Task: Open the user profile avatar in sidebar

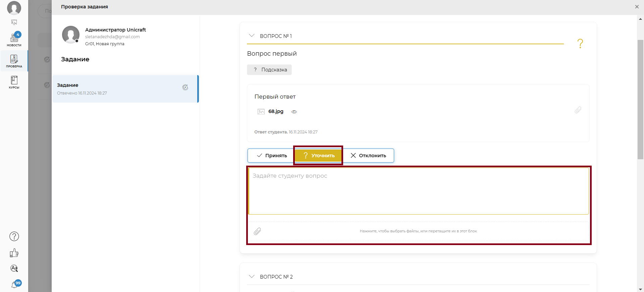Action: tap(14, 8)
